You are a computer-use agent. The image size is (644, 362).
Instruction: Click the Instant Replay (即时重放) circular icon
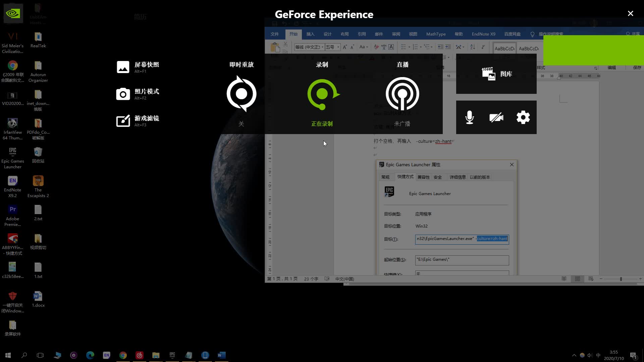tap(241, 94)
